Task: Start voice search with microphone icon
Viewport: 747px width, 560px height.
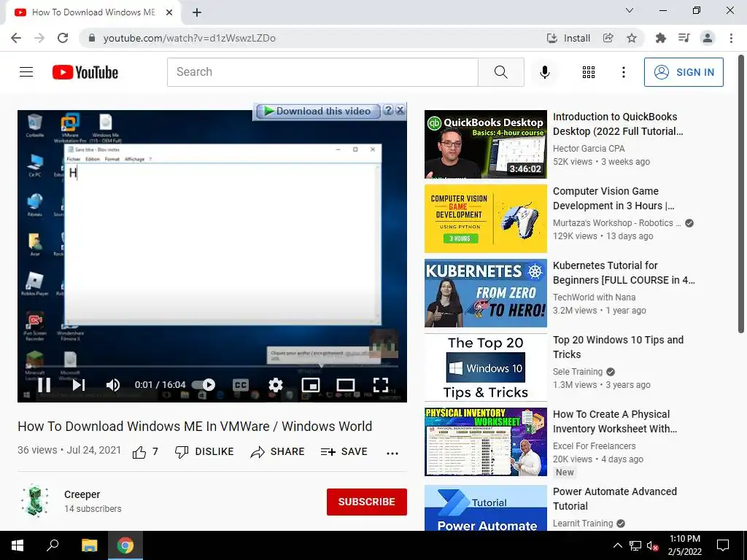Action: pos(544,72)
